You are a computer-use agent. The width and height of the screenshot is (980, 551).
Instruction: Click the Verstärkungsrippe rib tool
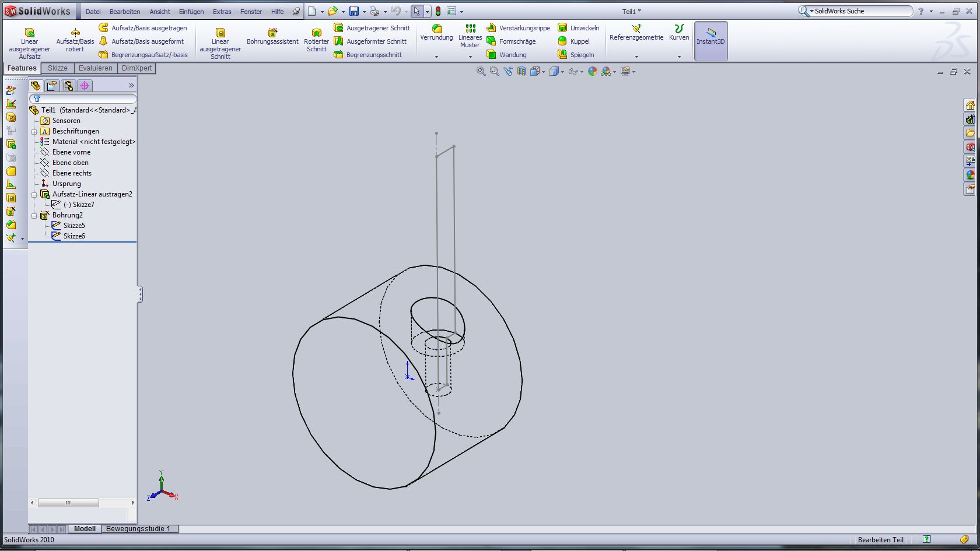click(x=492, y=28)
